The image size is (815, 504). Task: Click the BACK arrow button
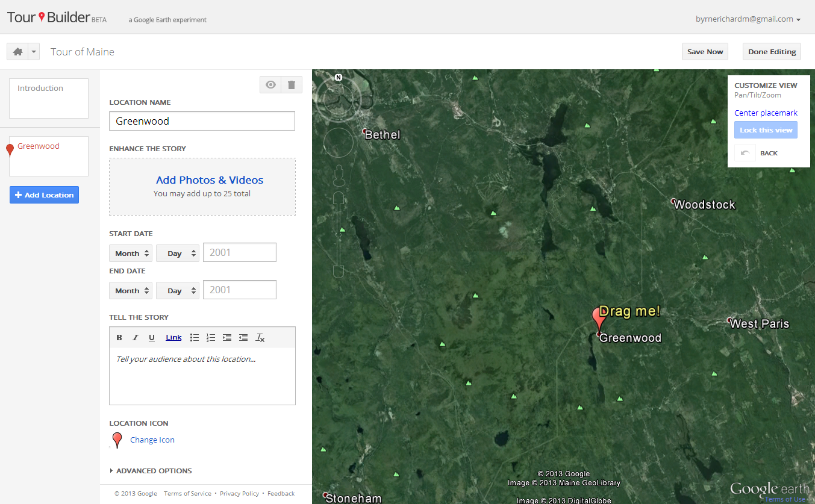coord(745,153)
